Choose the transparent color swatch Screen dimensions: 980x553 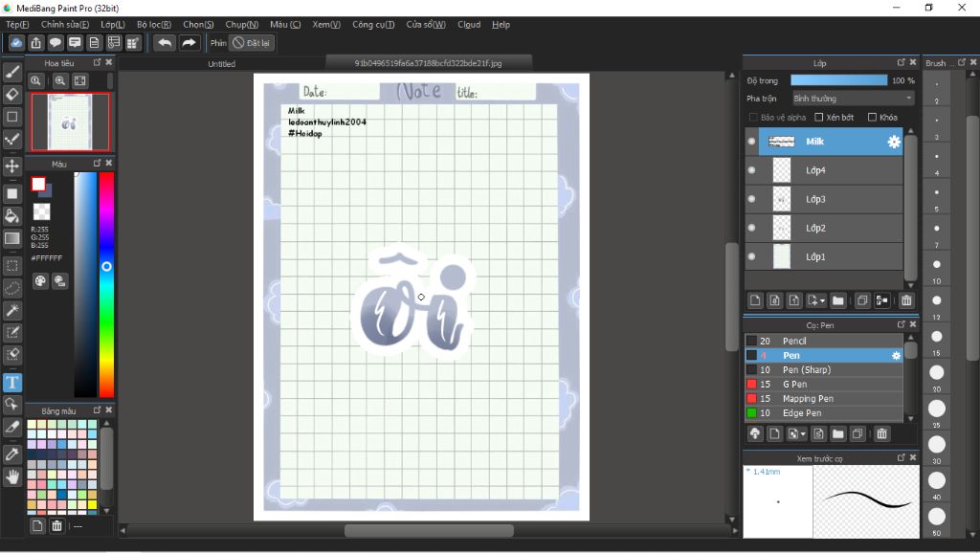[42, 211]
